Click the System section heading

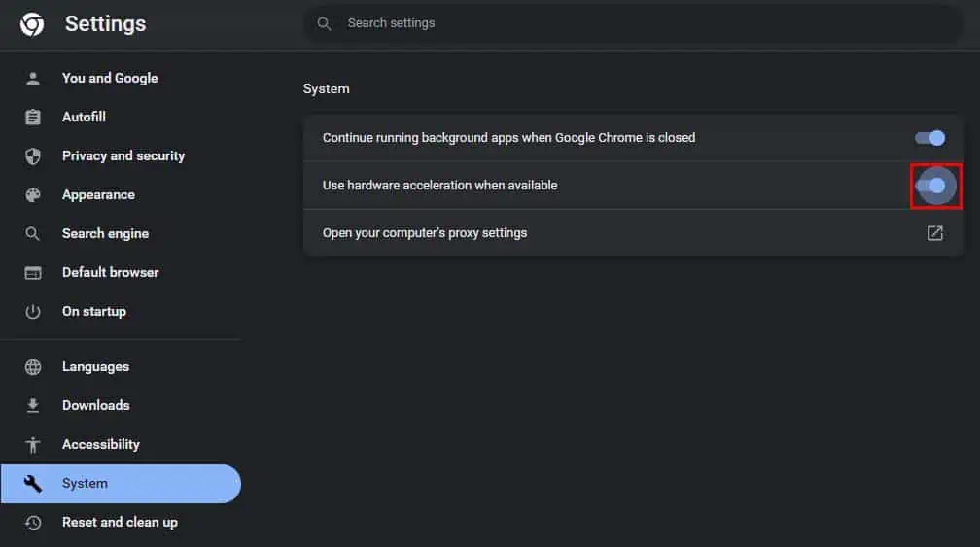pyautogui.click(x=327, y=88)
